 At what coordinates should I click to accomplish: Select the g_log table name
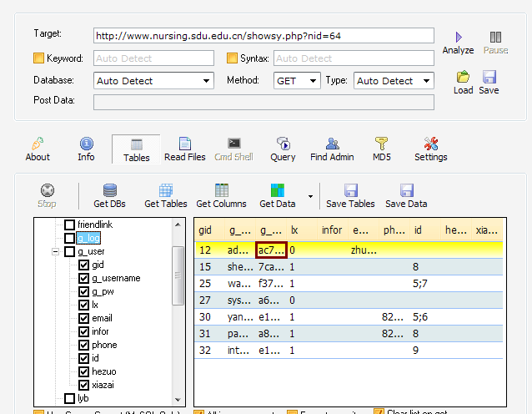pos(88,238)
